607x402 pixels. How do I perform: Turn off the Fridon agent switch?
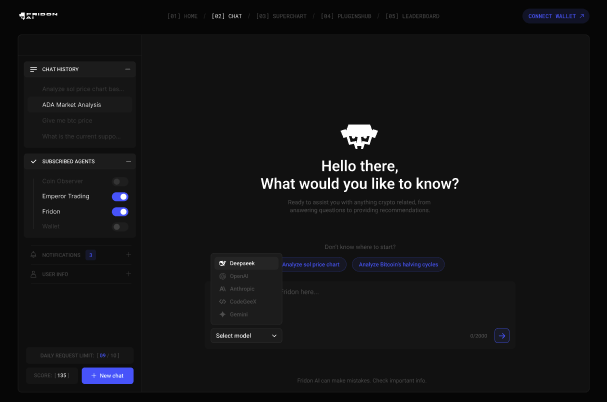[x=120, y=212]
